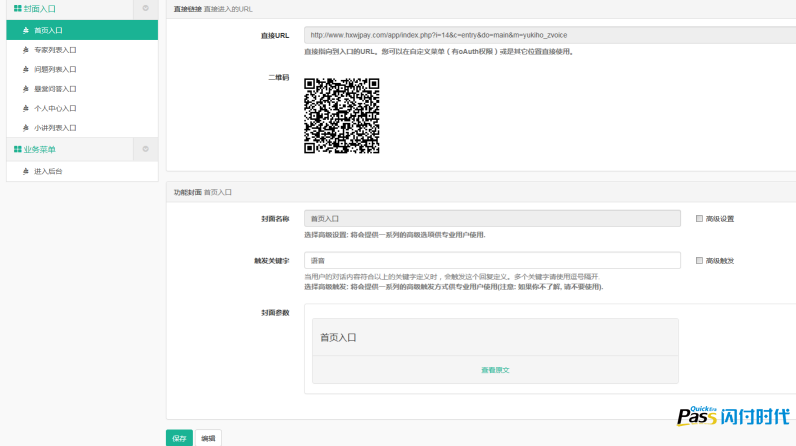The image size is (796, 446).
Task: Click the icon beside 问题列表入口
Action: click(x=26, y=70)
